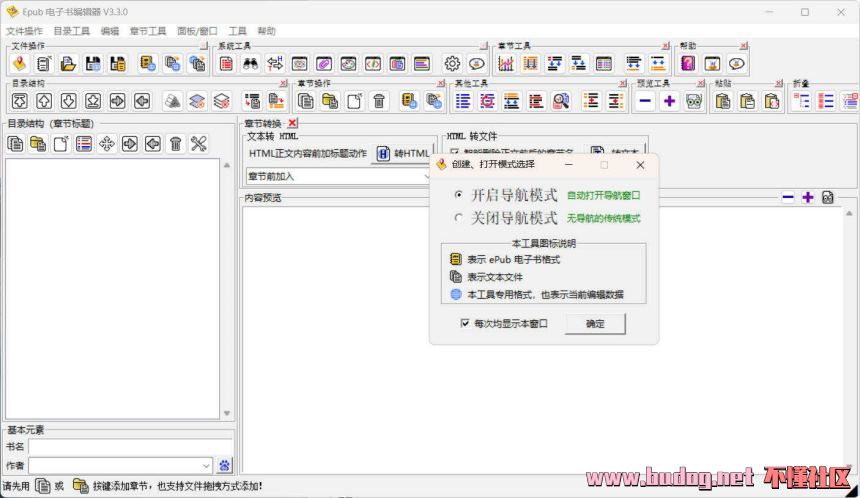The height and width of the screenshot is (498, 860).
Task: Confirm the dialog with 确定
Action: 595,324
